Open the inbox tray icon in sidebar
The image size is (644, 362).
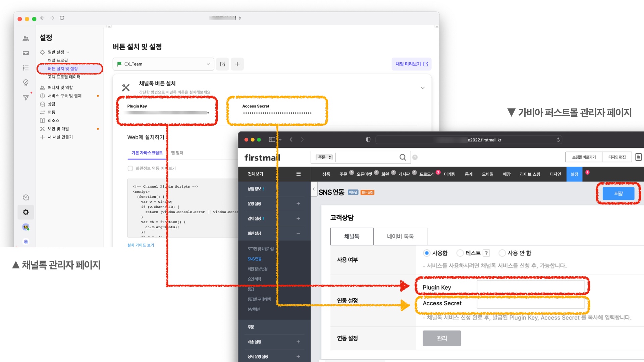point(26,53)
